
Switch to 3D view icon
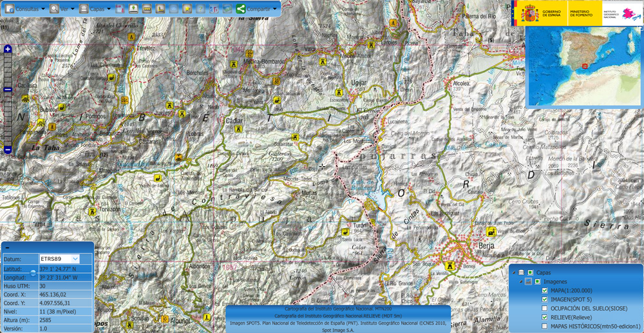point(214,8)
